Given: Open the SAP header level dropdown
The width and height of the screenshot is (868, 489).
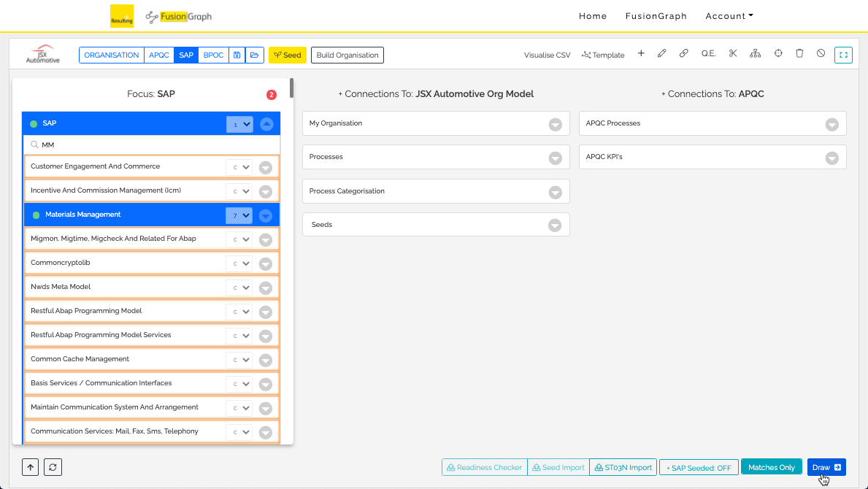Looking at the screenshot, I should pyautogui.click(x=239, y=125).
